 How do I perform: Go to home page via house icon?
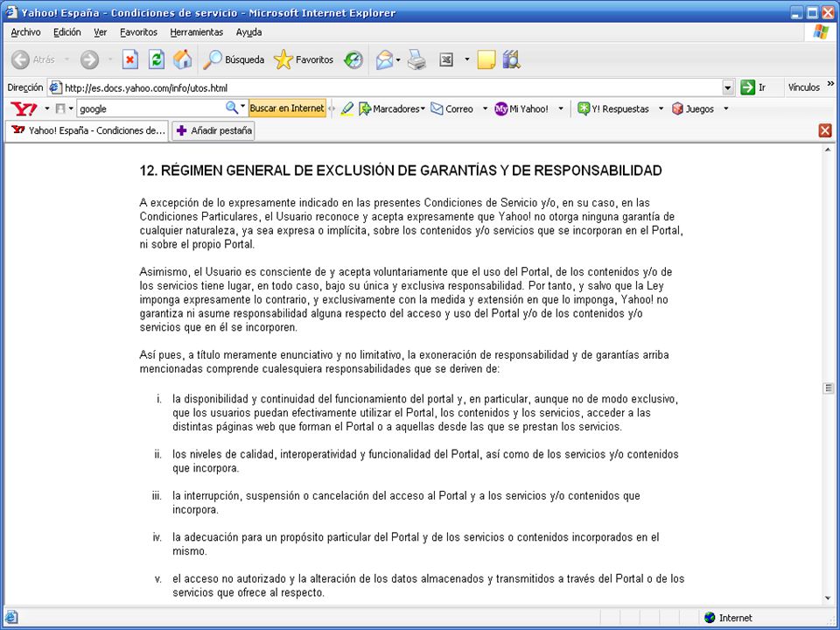point(182,59)
